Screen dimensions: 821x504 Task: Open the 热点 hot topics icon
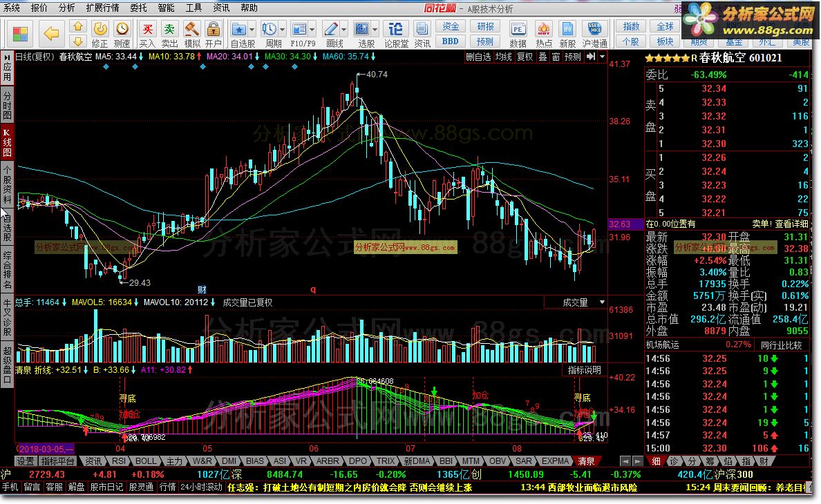[x=543, y=35]
